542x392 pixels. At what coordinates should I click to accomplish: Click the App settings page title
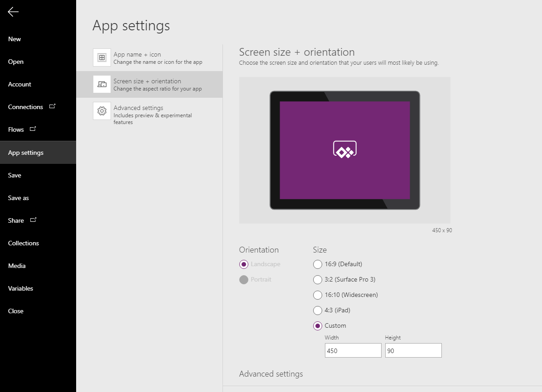[131, 25]
